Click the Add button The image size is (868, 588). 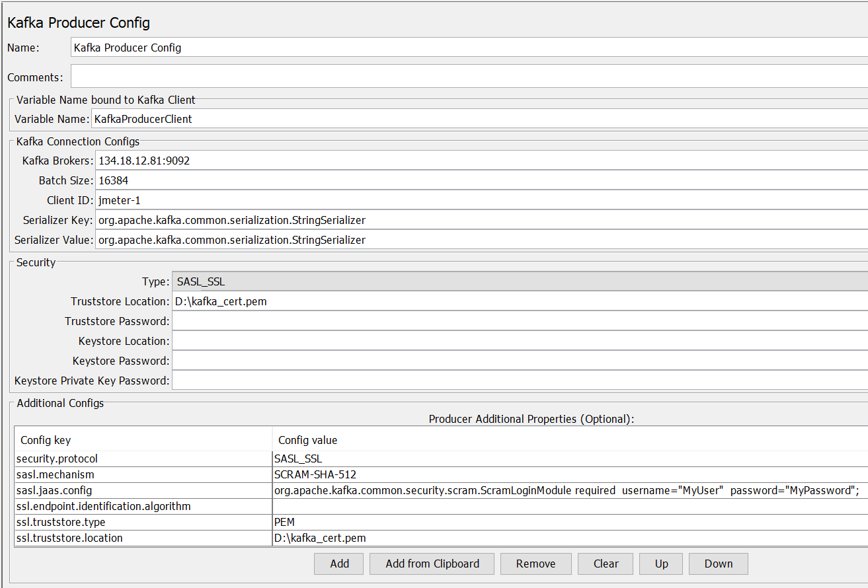(338, 564)
